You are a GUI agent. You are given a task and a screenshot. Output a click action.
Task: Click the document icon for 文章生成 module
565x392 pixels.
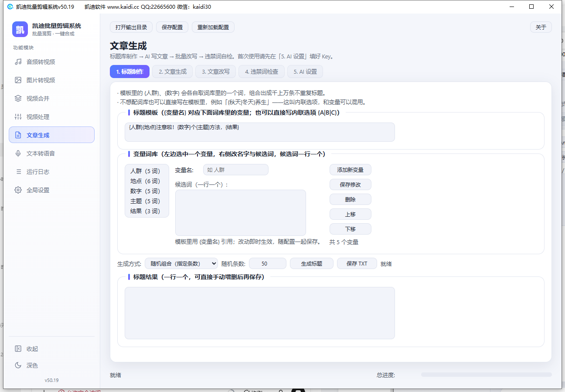click(18, 135)
